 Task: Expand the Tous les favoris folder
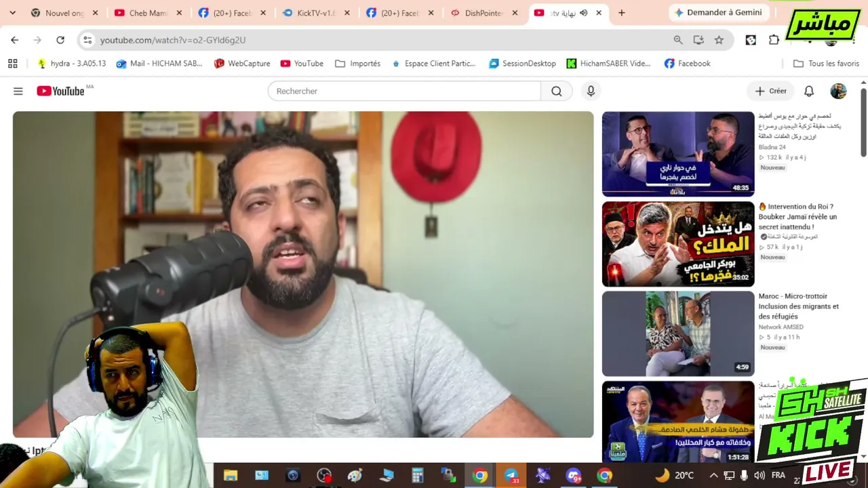(826, 64)
